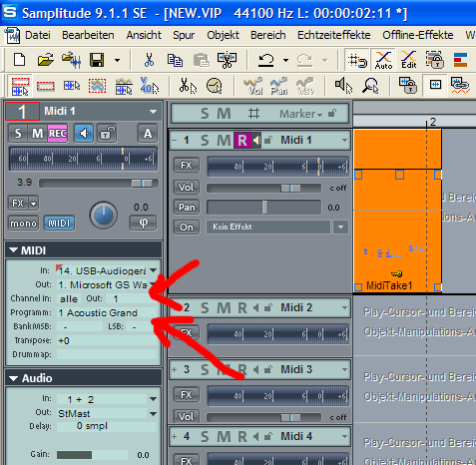Open the Bearbeiten menu

click(x=88, y=35)
